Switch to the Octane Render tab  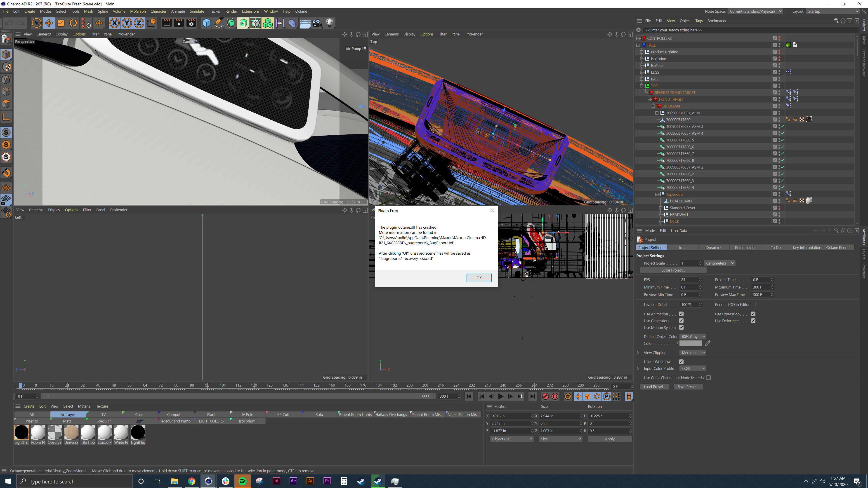pos(838,248)
